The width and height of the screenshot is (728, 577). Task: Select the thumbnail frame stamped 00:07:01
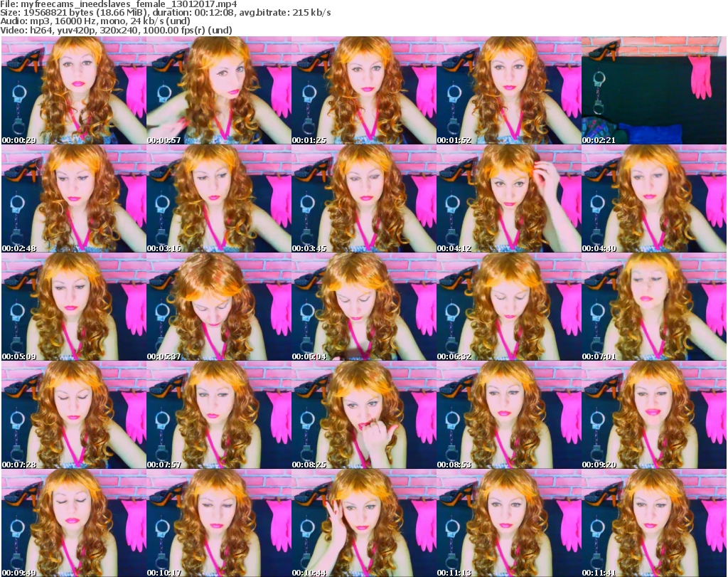pyautogui.click(x=654, y=307)
